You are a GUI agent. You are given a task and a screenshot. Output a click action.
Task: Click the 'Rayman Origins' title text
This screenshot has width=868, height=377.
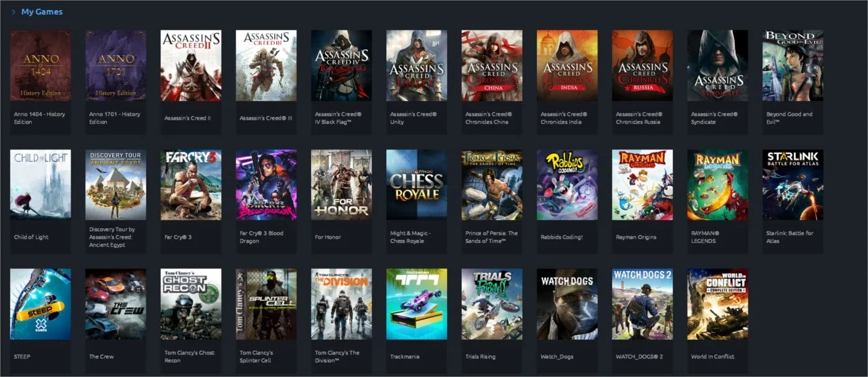pyautogui.click(x=636, y=237)
